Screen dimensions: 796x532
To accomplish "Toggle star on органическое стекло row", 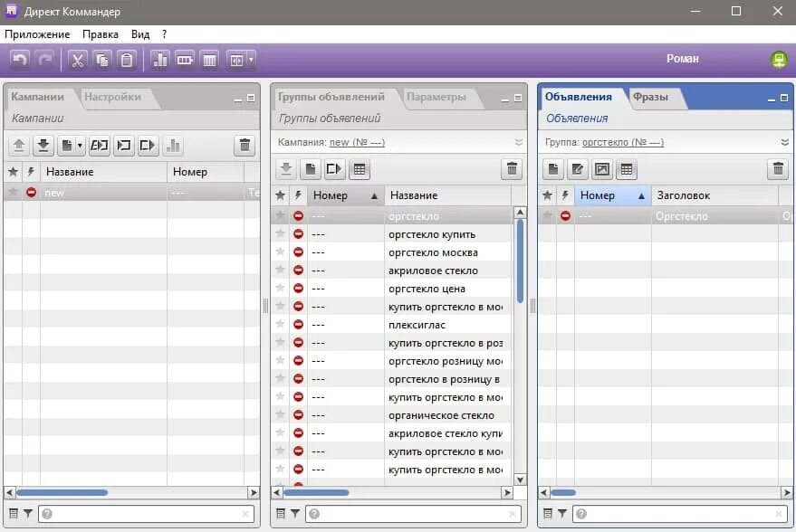I will [280, 415].
